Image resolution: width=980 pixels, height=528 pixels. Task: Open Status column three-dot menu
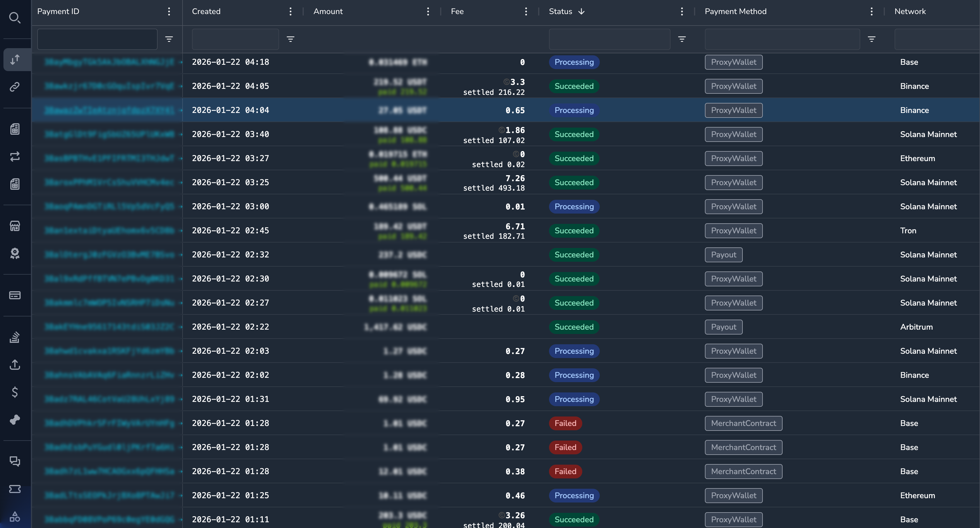[x=682, y=11]
